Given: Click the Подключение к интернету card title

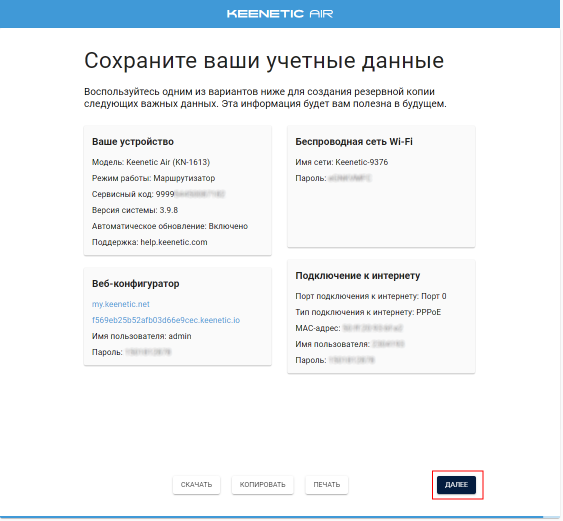Looking at the screenshot, I should (x=358, y=275).
